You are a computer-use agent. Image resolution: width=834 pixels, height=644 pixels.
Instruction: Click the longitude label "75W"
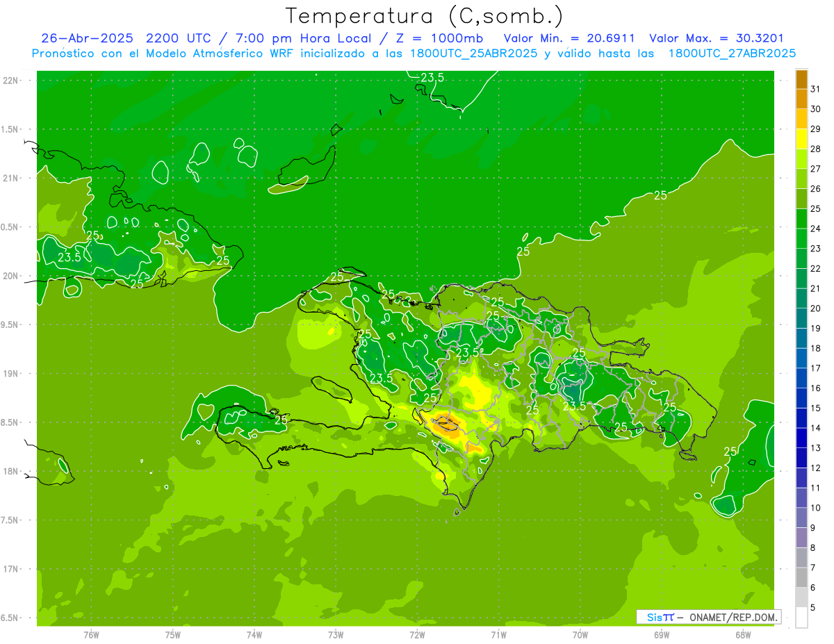tap(173, 634)
